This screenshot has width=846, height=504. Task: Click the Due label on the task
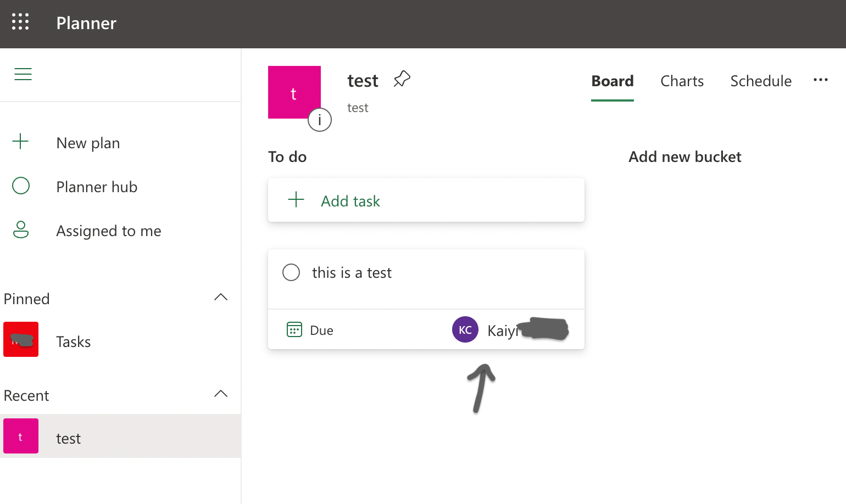pyautogui.click(x=321, y=331)
